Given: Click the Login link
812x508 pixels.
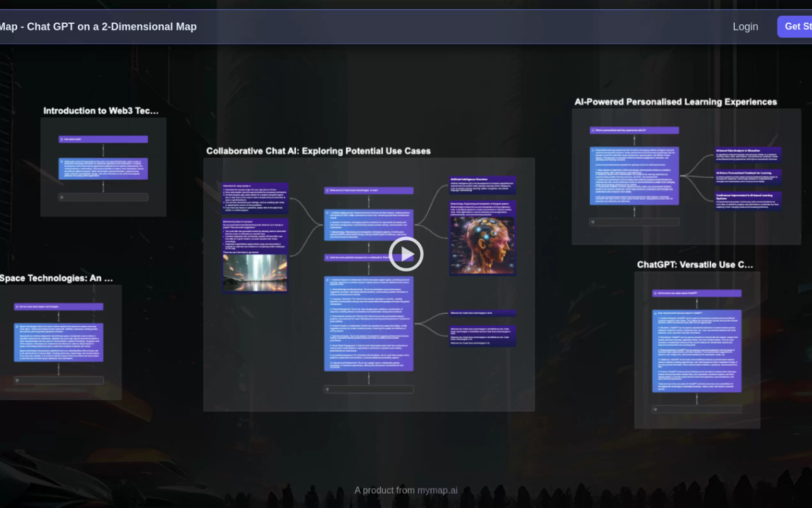Looking at the screenshot, I should [x=745, y=27].
